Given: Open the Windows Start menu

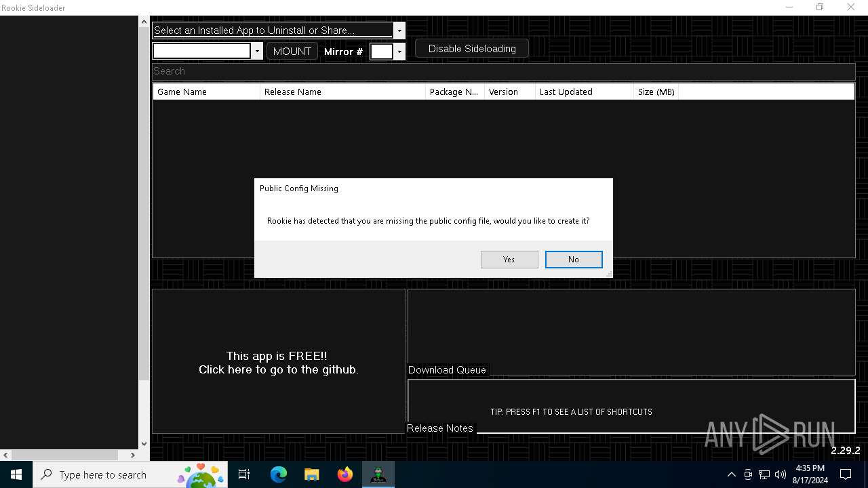Looking at the screenshot, I should tap(16, 474).
